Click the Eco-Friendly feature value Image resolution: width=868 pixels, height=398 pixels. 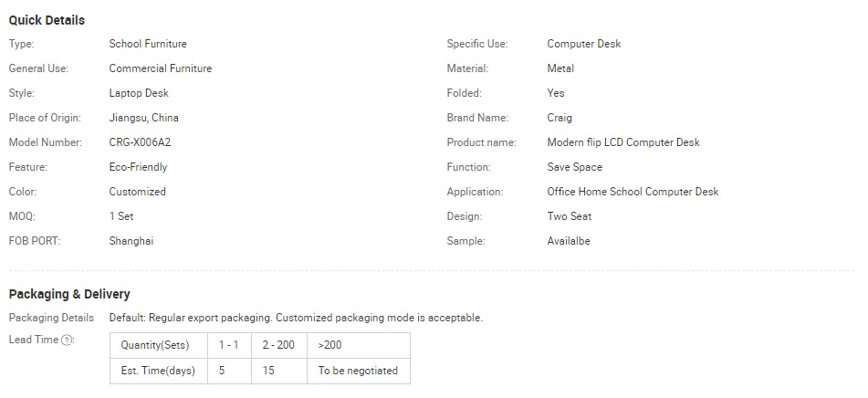pyautogui.click(x=138, y=167)
